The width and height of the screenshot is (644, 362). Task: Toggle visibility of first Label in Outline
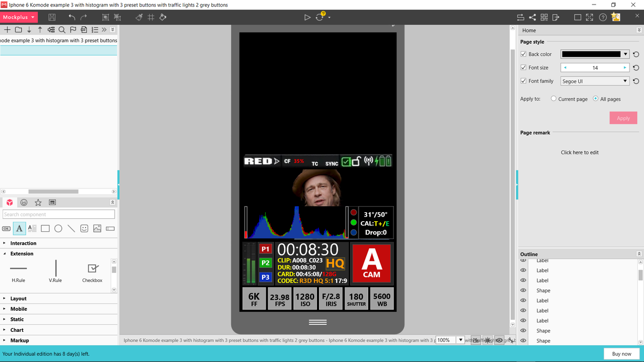[523, 260]
